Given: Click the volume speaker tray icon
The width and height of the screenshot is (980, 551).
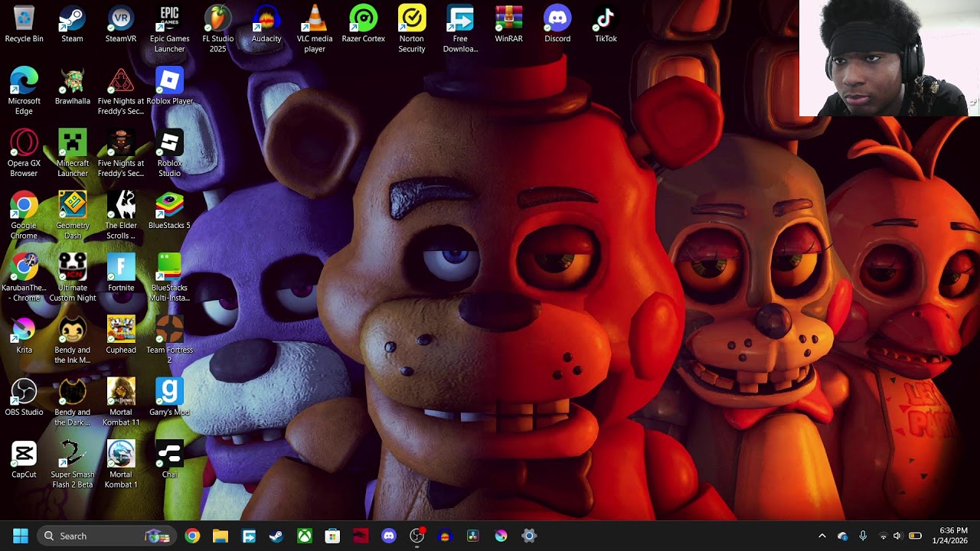Looking at the screenshot, I should pyautogui.click(x=897, y=536).
